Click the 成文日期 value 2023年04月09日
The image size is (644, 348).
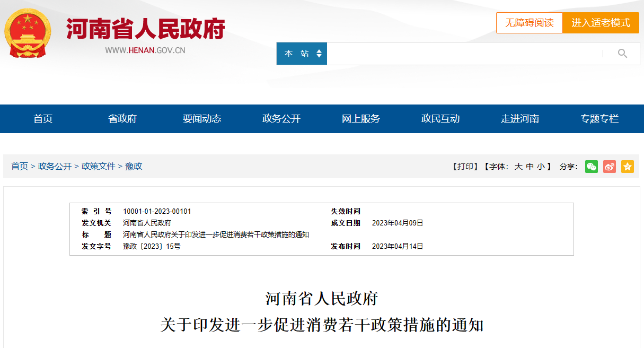point(398,223)
